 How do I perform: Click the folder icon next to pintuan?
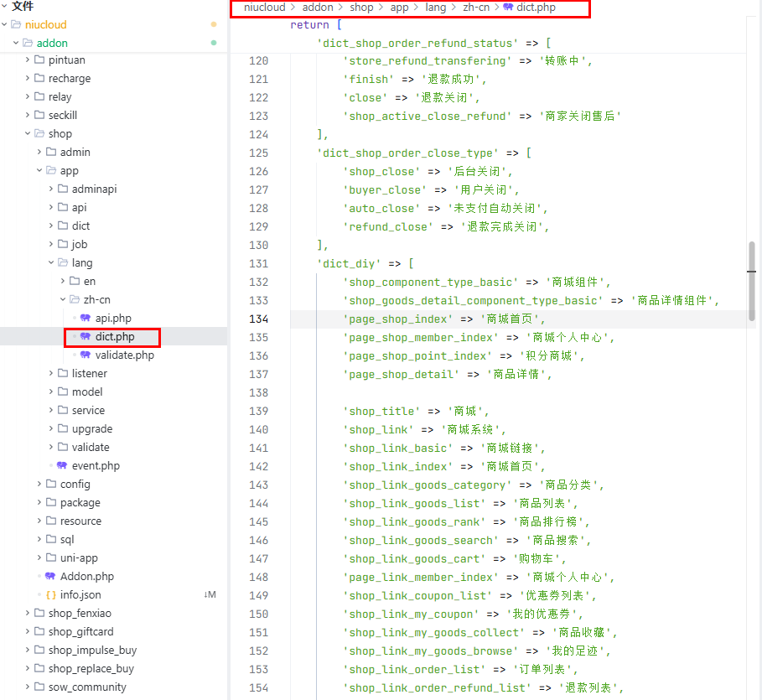tap(39, 60)
